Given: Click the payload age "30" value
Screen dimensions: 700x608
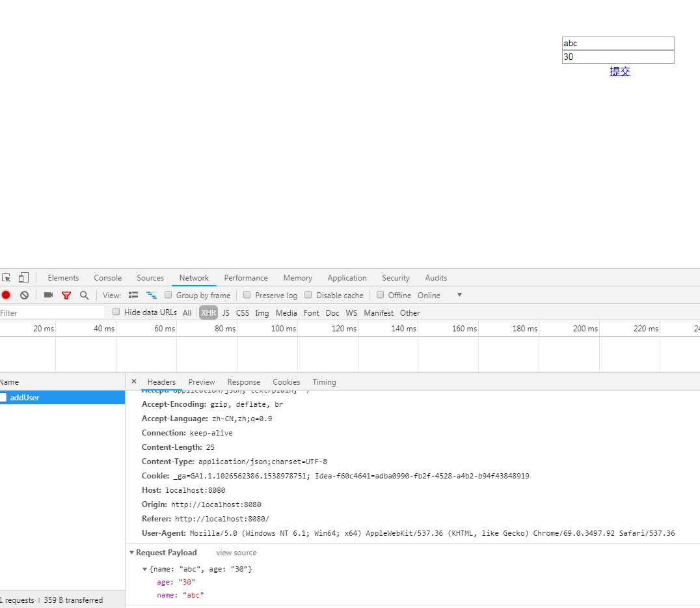Looking at the screenshot, I should point(187,582).
